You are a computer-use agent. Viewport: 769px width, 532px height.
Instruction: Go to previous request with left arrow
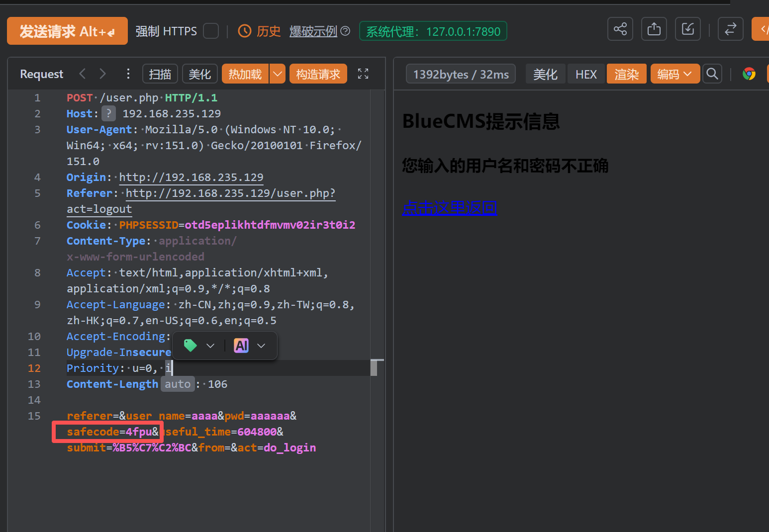(83, 74)
